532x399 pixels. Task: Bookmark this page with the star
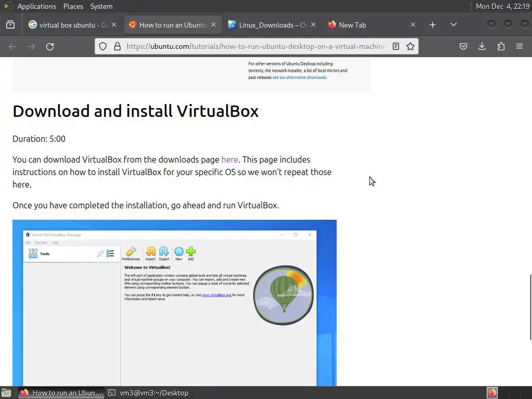pyautogui.click(x=410, y=46)
